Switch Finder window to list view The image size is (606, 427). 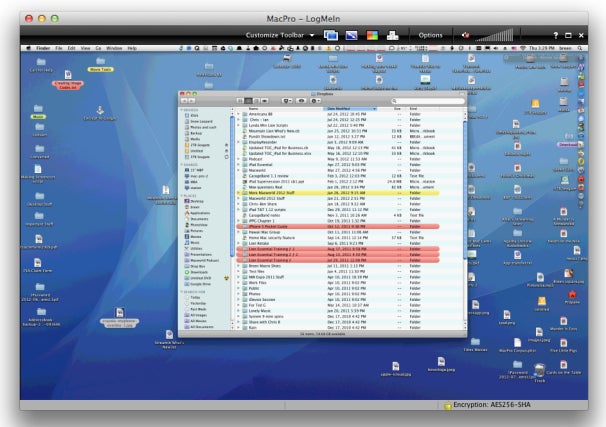coord(248,101)
